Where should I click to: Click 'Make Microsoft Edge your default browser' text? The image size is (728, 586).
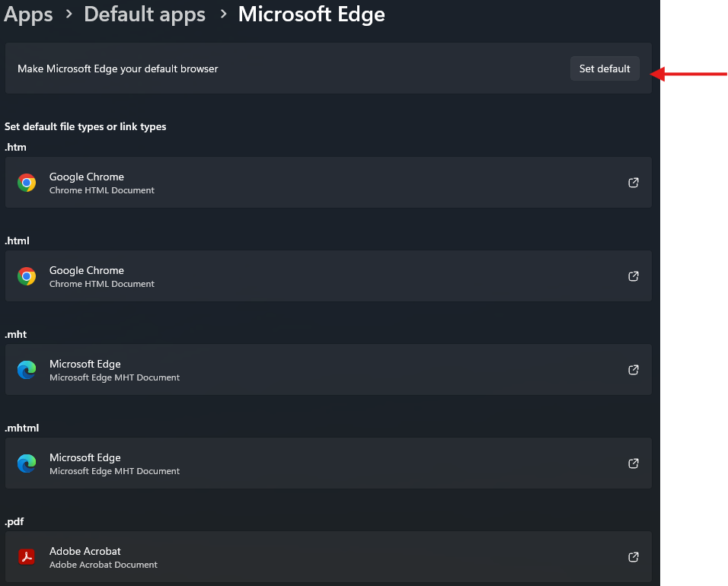coord(118,68)
